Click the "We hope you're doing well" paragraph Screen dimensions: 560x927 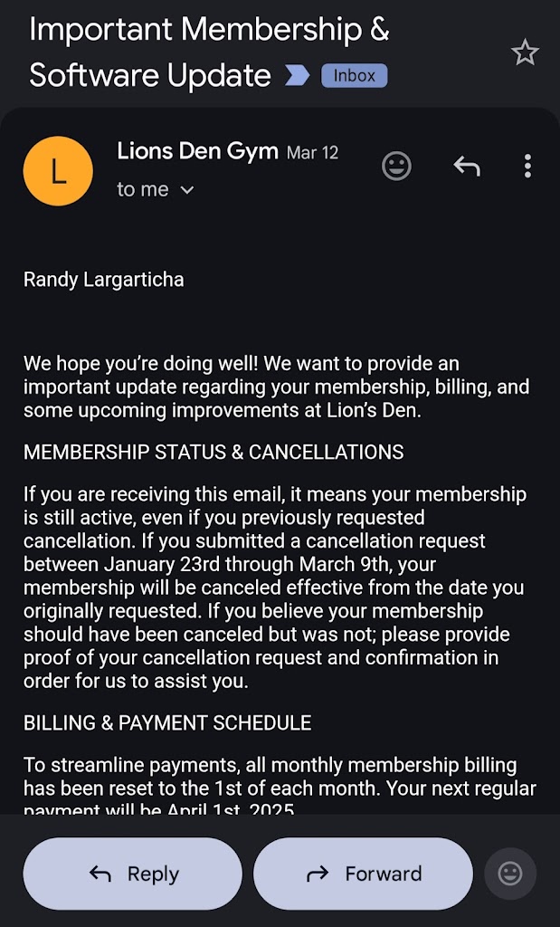pos(276,387)
